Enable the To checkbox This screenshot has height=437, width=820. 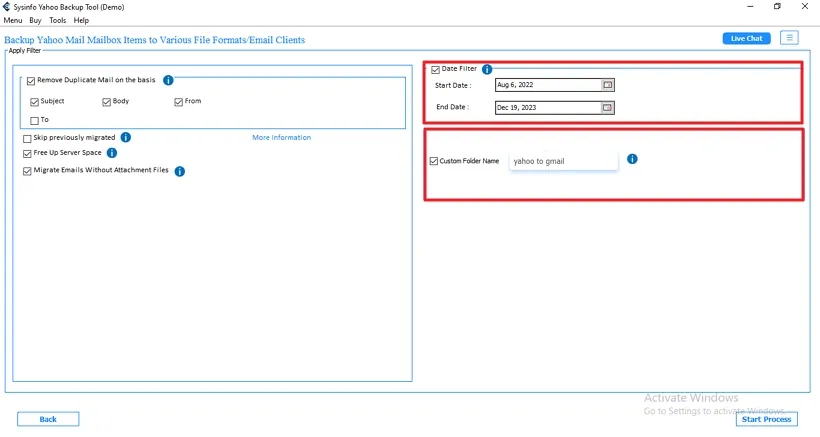(x=35, y=121)
